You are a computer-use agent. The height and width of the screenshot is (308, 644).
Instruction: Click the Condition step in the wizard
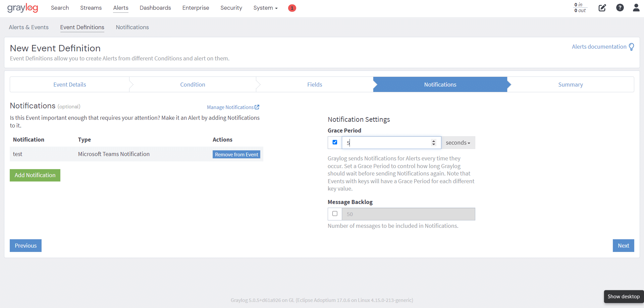pyautogui.click(x=193, y=84)
